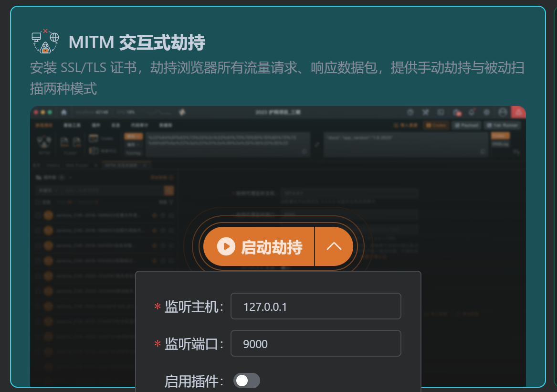The width and height of the screenshot is (557, 392).
Task: Click the SSL/TLS certificate description text
Action: click(x=277, y=68)
